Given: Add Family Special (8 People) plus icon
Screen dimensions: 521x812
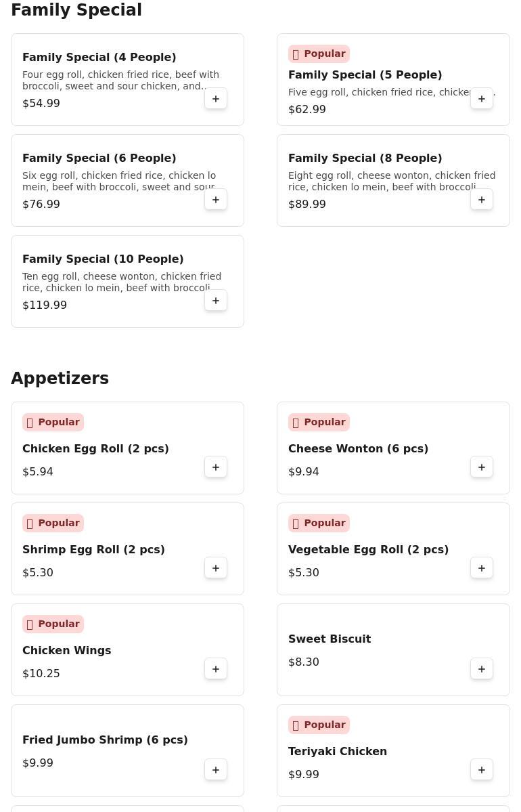Looking at the screenshot, I should pyautogui.click(x=482, y=199).
